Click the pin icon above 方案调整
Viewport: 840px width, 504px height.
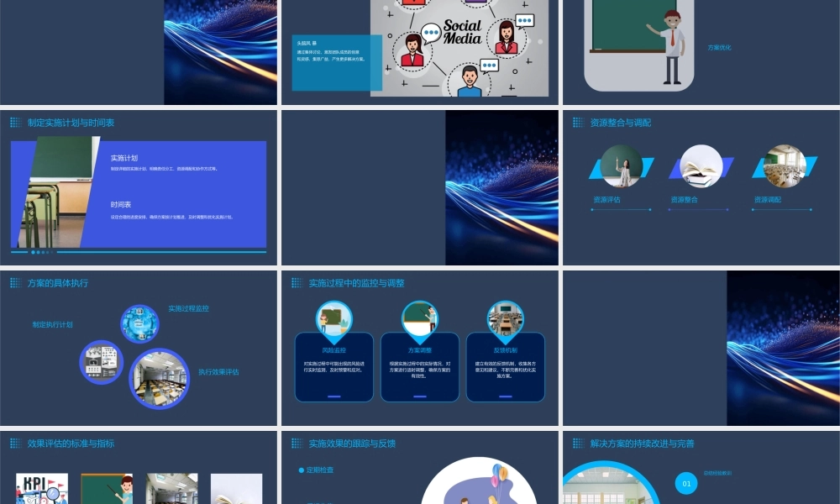420,322
